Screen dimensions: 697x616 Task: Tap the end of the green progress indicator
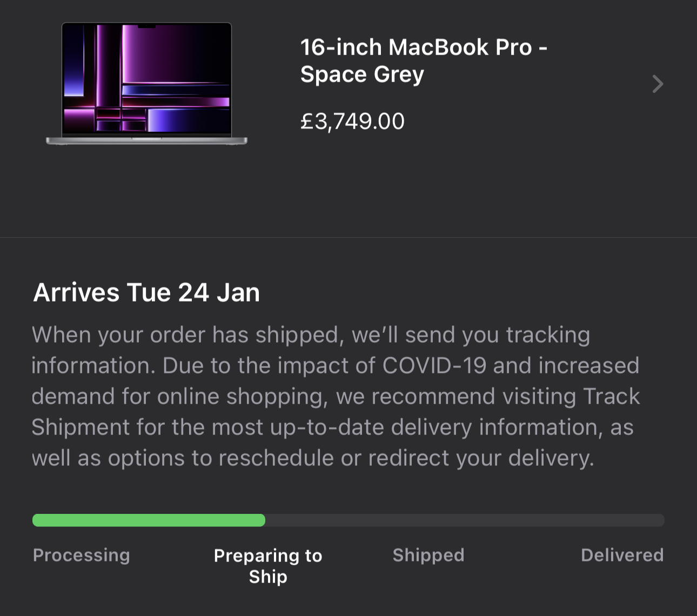[x=262, y=520]
